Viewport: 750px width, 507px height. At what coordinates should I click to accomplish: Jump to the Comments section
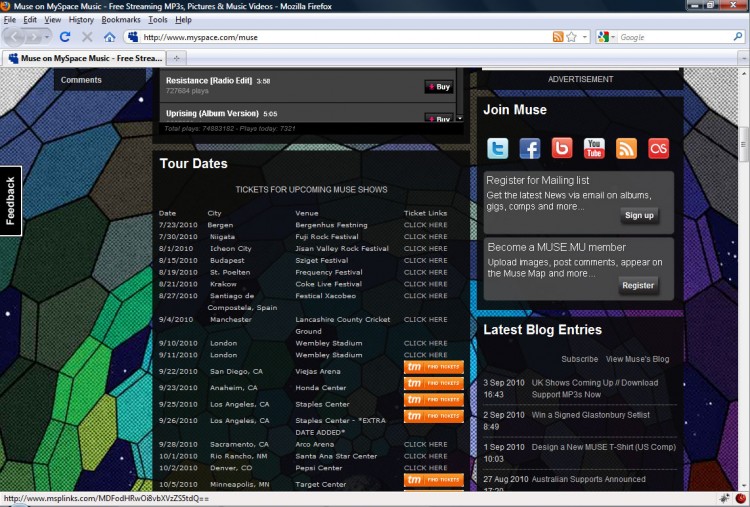click(81, 80)
